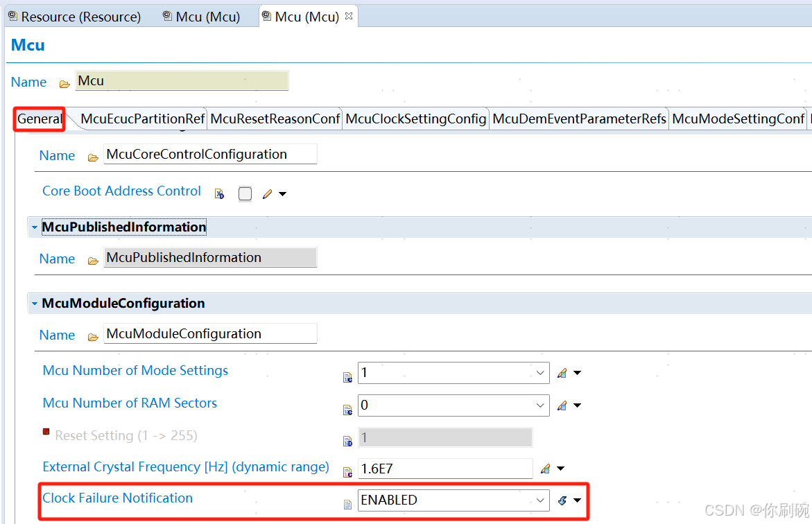
Task: Collapse the McuPublishedInformation section
Action: (x=35, y=227)
